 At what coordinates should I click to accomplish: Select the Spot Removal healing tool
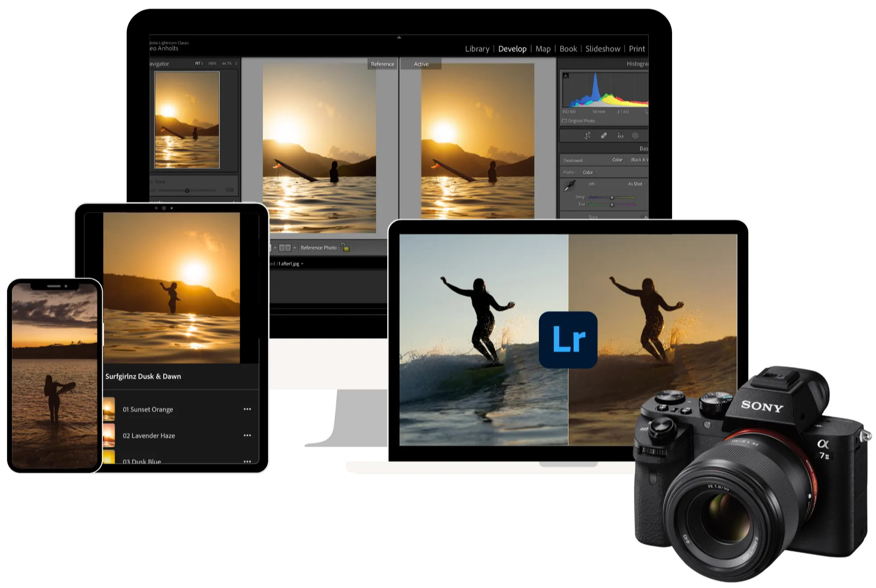pyautogui.click(x=604, y=136)
